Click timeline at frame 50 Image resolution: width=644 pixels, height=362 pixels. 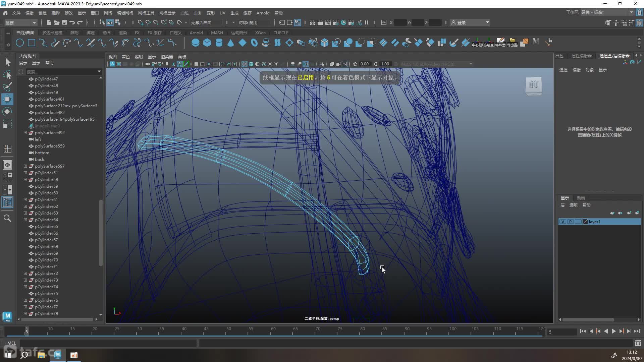(x=228, y=331)
